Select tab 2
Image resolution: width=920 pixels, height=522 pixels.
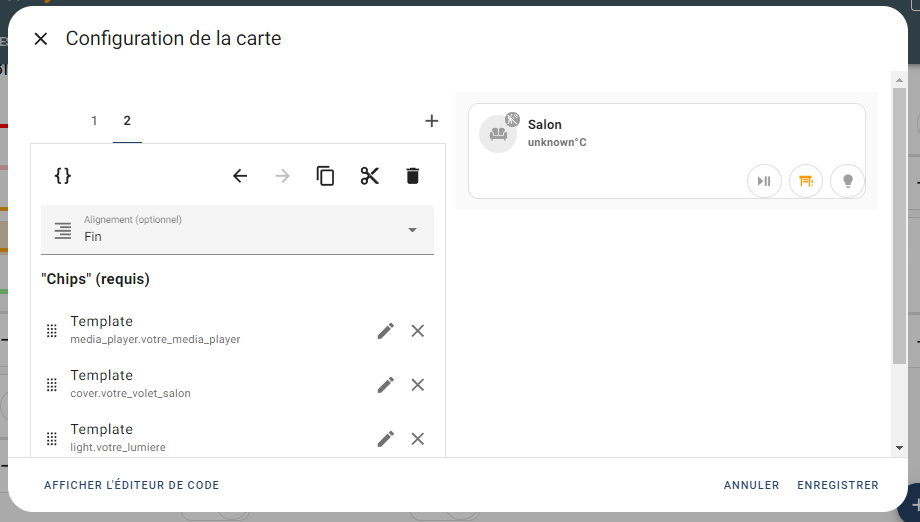point(127,121)
